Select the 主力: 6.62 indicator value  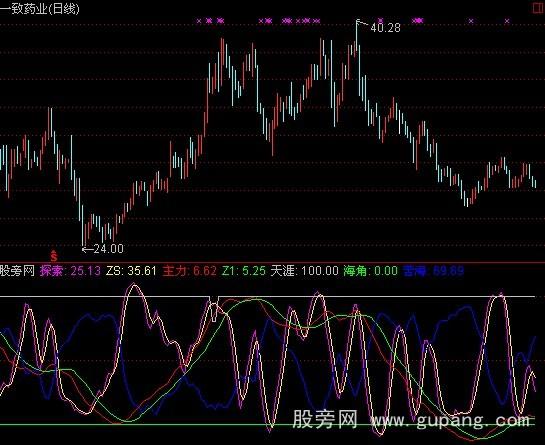pyautogui.click(x=190, y=270)
